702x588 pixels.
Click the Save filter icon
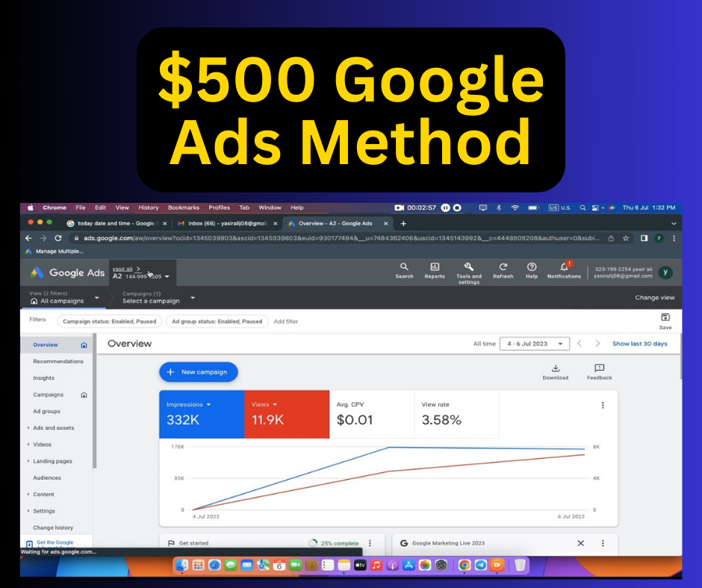click(x=665, y=317)
